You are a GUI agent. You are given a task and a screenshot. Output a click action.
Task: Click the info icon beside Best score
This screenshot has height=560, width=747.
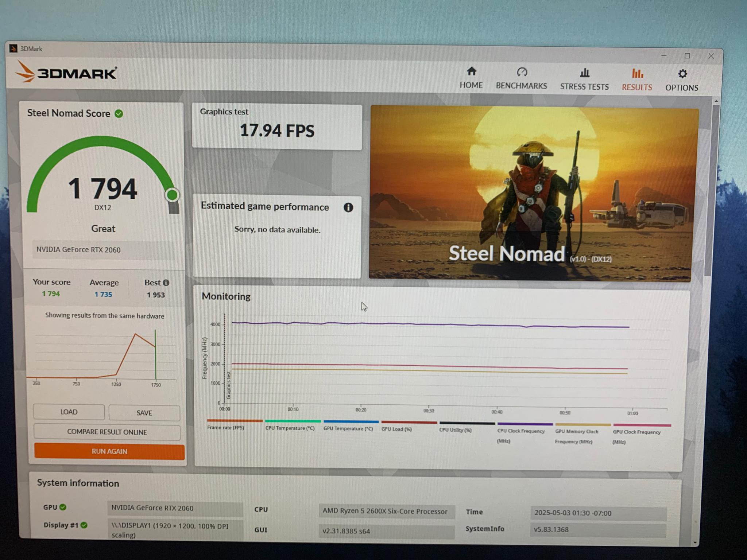pos(166,283)
